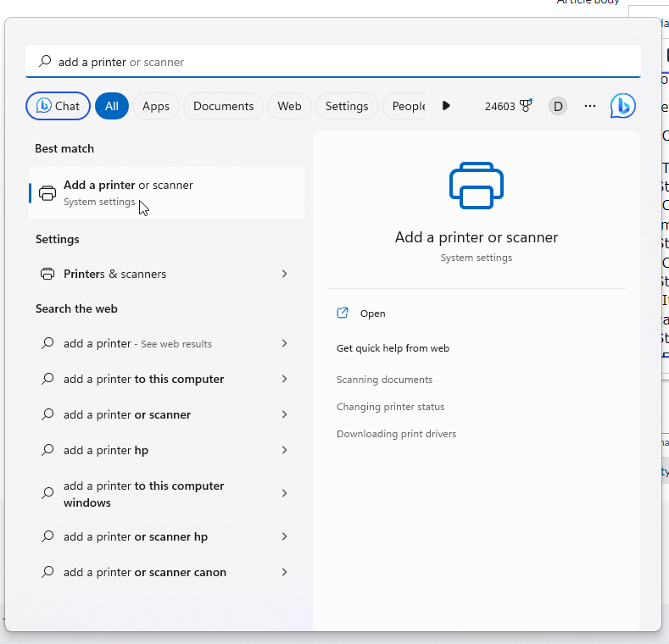Click the user account avatar D
669x644 pixels.
coord(557,106)
